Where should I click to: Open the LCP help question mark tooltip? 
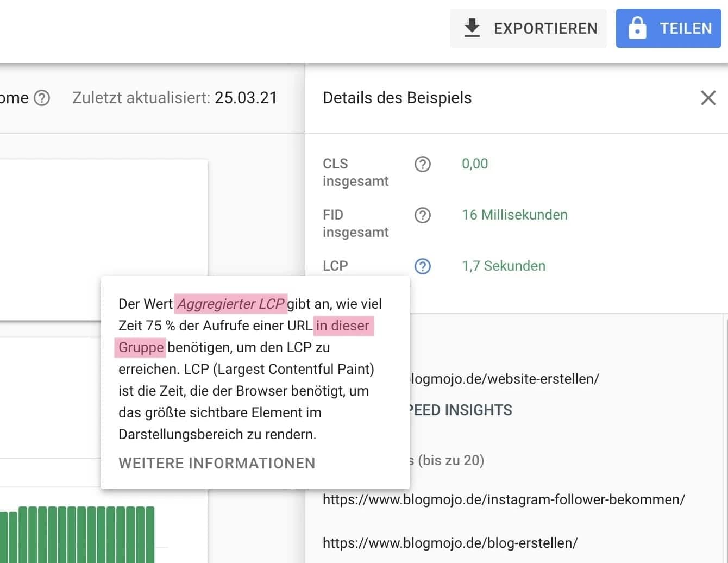[422, 266]
